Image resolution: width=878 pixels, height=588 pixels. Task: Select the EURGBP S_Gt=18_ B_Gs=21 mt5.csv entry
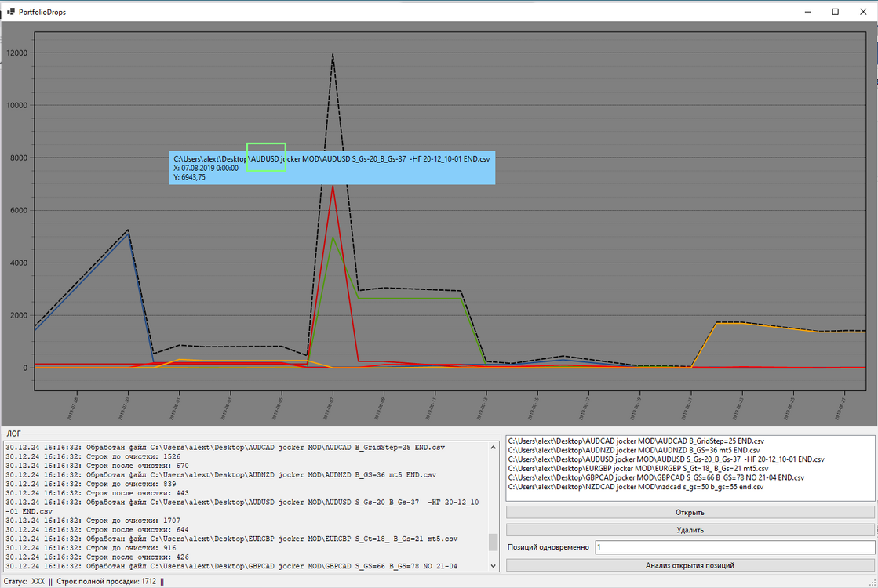[639, 468]
